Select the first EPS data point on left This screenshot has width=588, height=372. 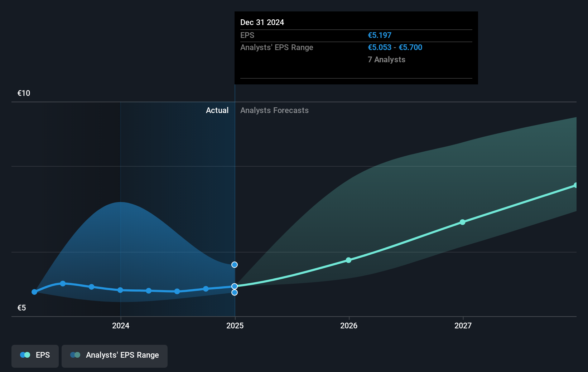tap(34, 292)
